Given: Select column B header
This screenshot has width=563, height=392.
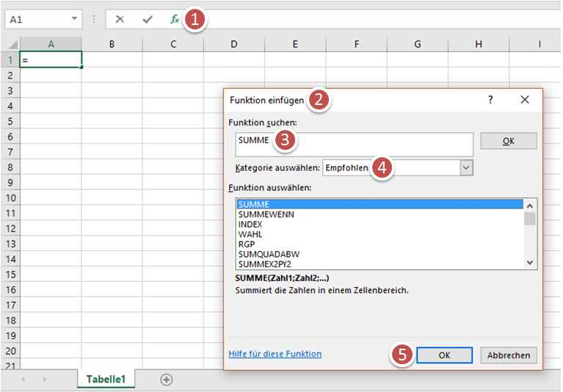Looking at the screenshot, I should [x=112, y=44].
